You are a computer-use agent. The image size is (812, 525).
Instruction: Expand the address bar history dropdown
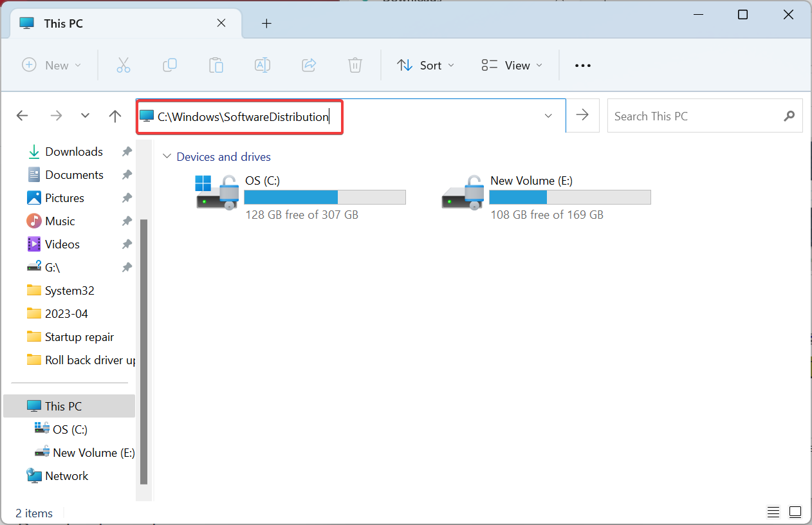[x=548, y=116]
